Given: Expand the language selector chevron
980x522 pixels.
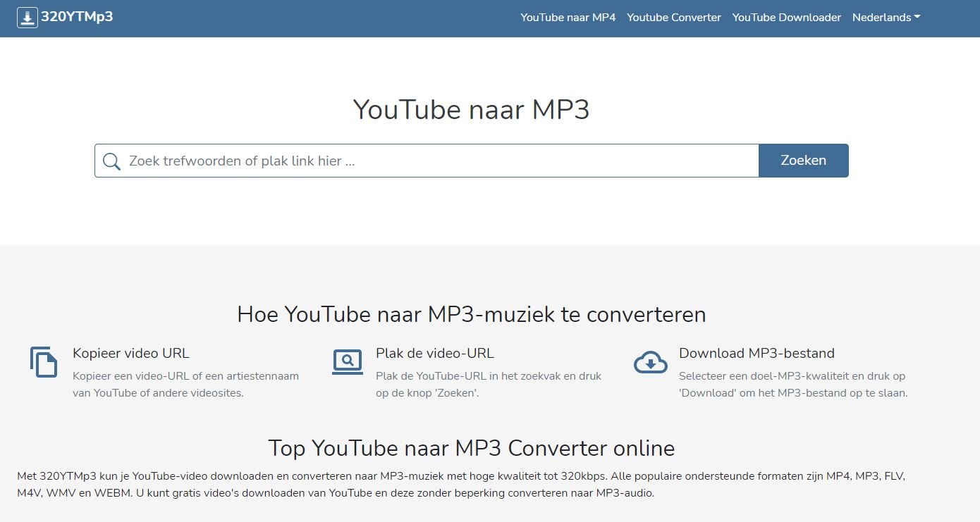Looking at the screenshot, I should pyautogui.click(x=916, y=16).
